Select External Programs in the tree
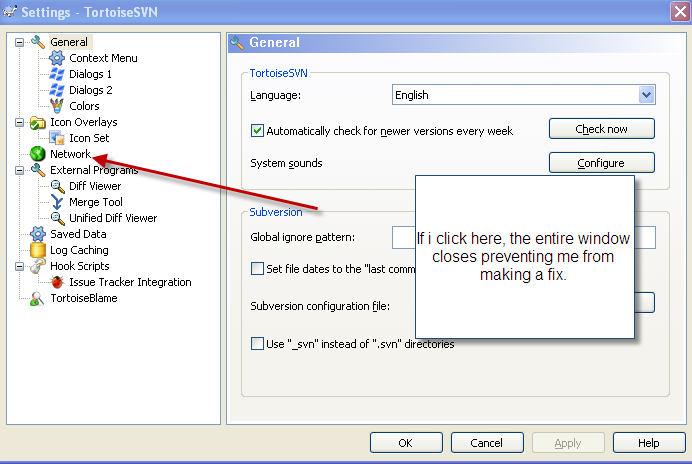 94,170
